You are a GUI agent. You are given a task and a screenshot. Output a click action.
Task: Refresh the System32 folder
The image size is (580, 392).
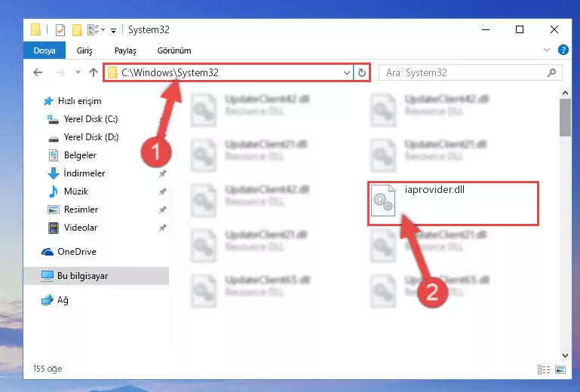coord(362,73)
